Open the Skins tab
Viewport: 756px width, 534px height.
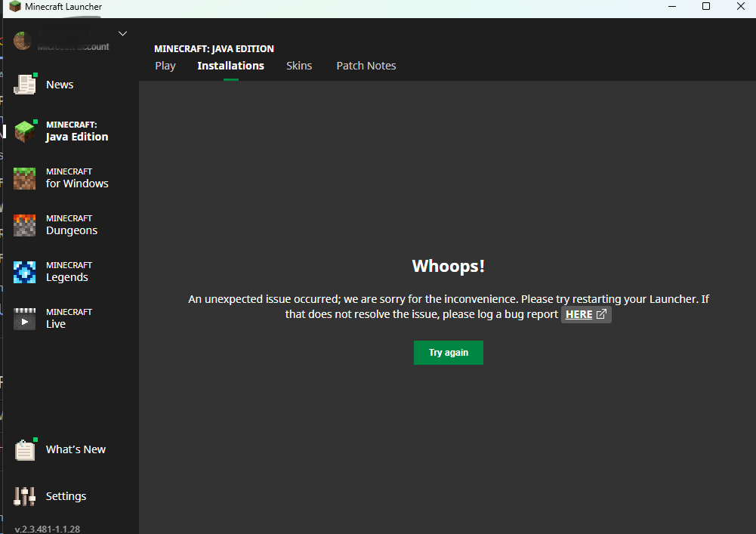click(x=299, y=66)
